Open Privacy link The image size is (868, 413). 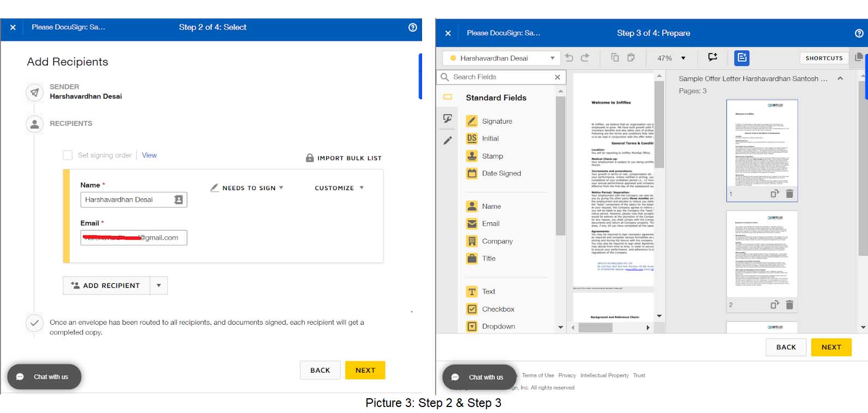pyautogui.click(x=567, y=375)
